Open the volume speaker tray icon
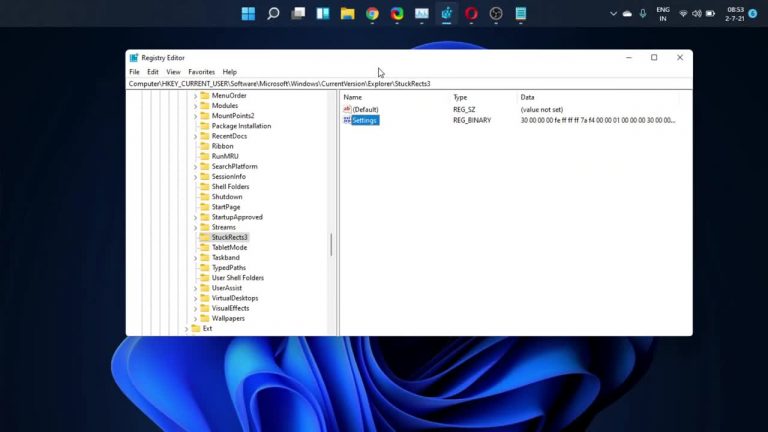Screen dimensions: 768x432 pos(696,14)
